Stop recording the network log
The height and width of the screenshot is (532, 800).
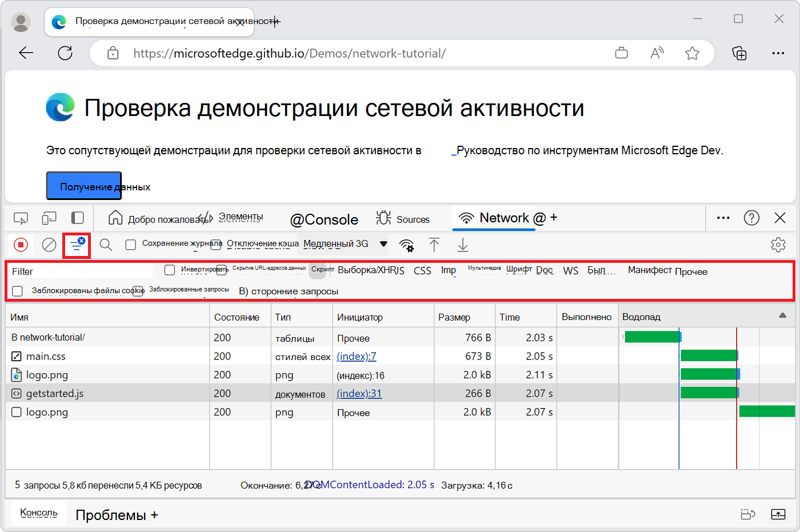pos(21,245)
